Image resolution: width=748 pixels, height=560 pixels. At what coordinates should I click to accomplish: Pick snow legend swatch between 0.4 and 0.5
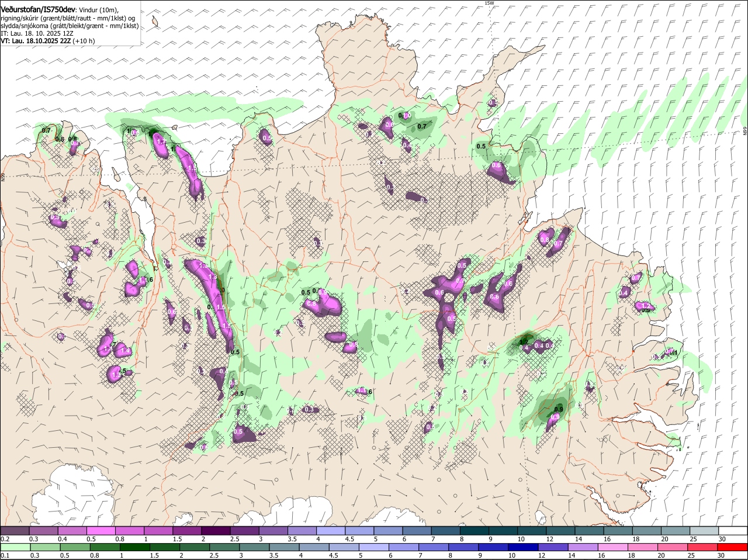point(72,531)
